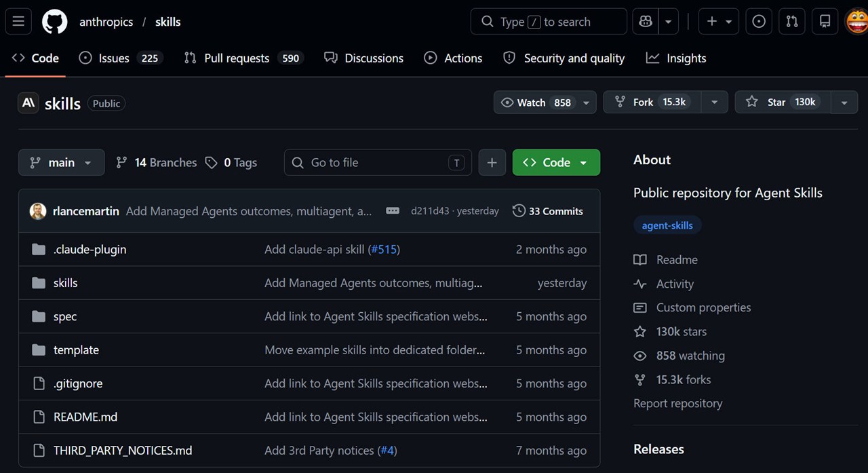Open the anthropics owner link
Screen dimensions: 868x473
(106, 22)
